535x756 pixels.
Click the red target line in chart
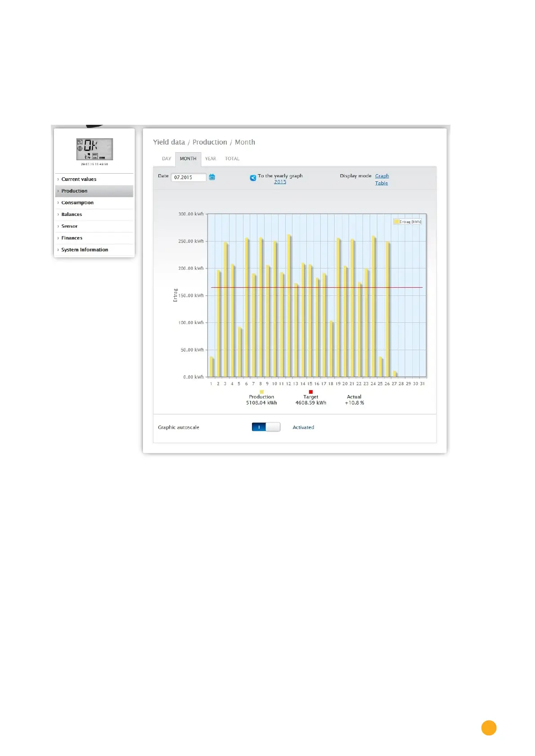point(317,287)
